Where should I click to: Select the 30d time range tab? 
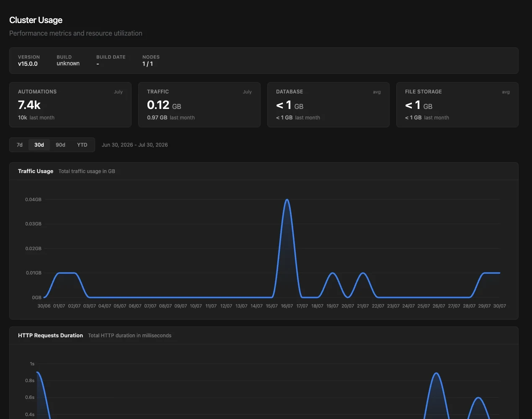[x=39, y=145]
